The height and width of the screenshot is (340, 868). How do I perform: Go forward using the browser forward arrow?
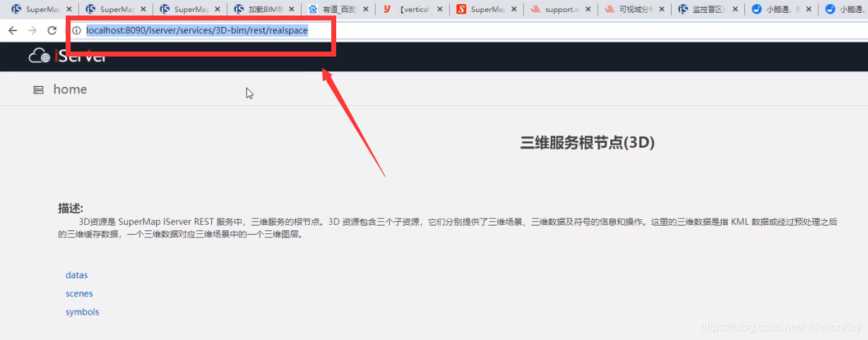tap(32, 31)
